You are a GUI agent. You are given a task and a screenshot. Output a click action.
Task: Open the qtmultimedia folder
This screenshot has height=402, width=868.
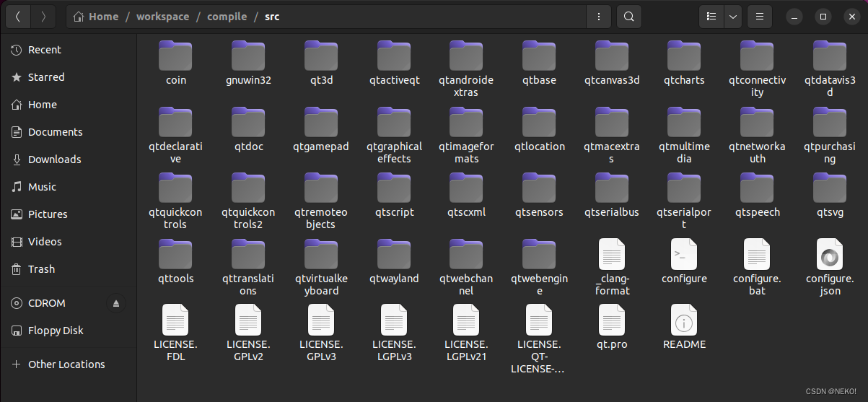[685, 135]
